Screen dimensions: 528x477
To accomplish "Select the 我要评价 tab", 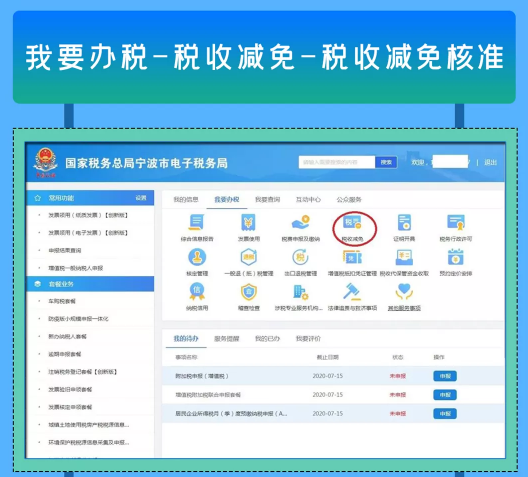I will (x=308, y=339).
